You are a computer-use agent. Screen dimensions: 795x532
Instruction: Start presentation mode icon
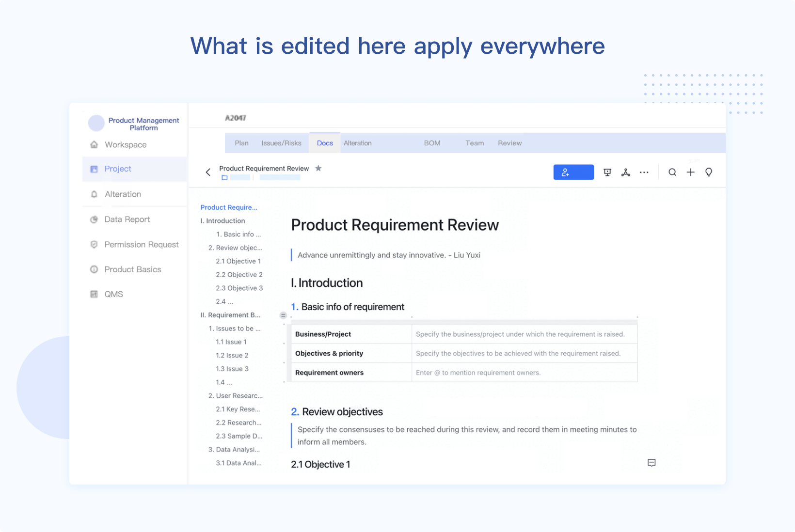click(607, 172)
